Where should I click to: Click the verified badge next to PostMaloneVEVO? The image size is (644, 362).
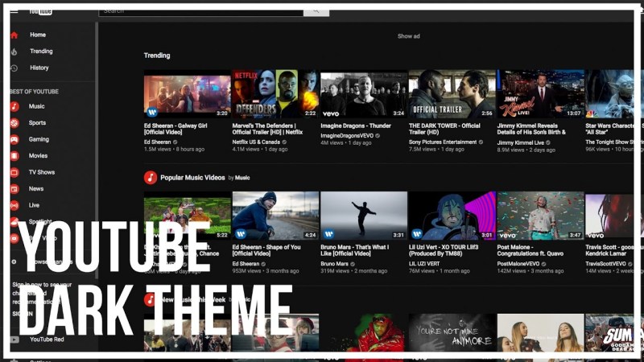pos(544,264)
